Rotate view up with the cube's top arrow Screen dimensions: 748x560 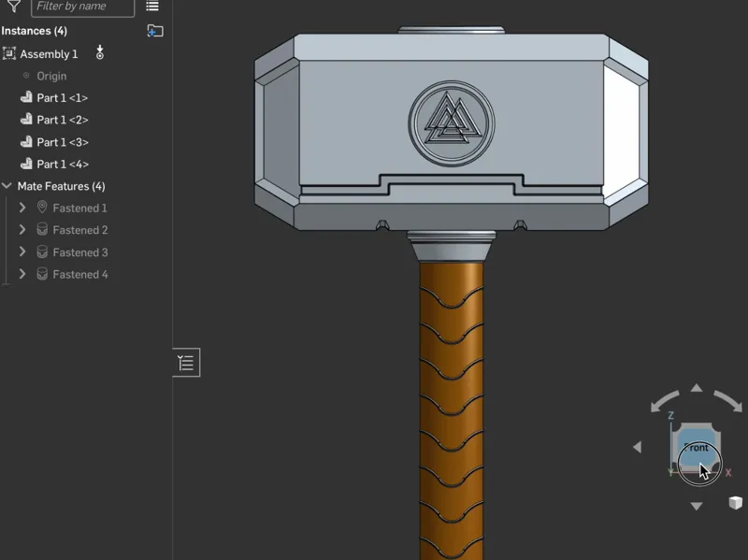coord(697,388)
